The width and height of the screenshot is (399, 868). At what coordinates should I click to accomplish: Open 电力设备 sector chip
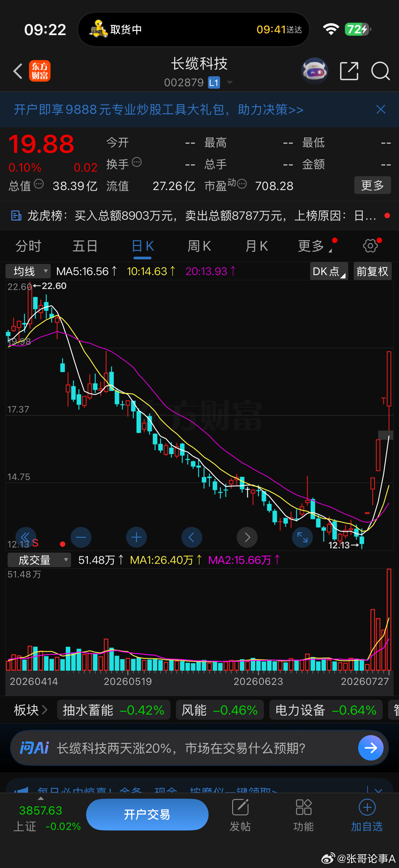point(326,710)
